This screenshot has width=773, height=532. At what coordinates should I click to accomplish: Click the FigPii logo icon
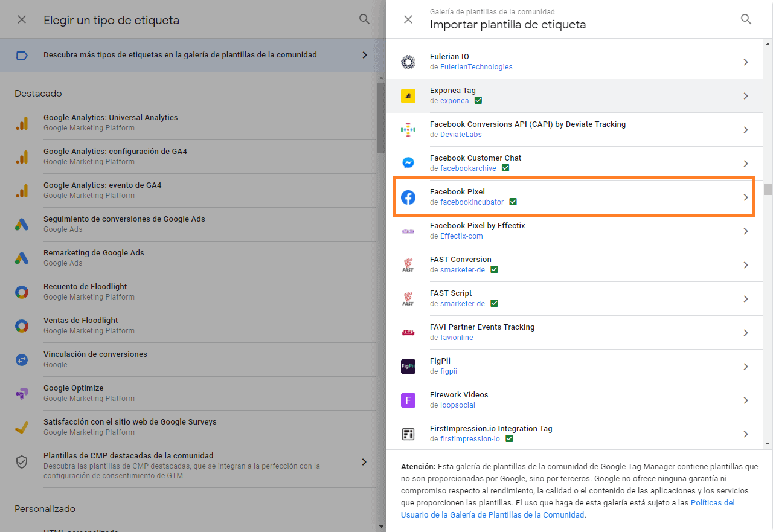(408, 366)
